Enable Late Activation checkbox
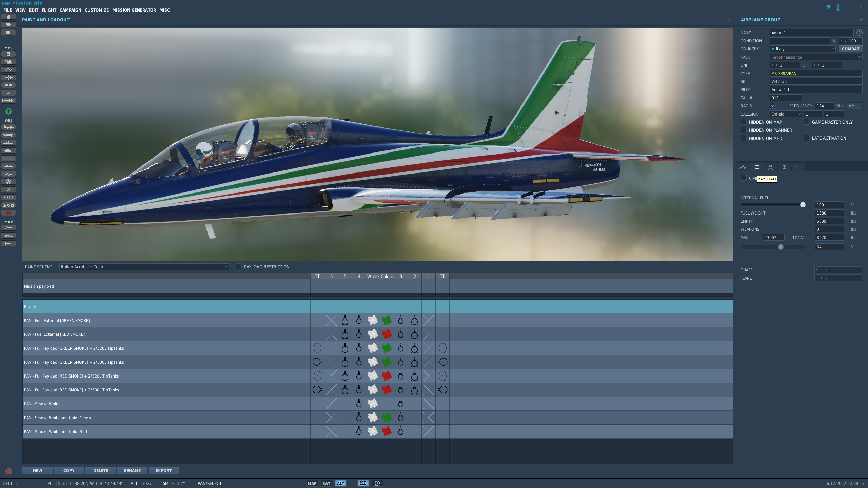 coord(807,138)
